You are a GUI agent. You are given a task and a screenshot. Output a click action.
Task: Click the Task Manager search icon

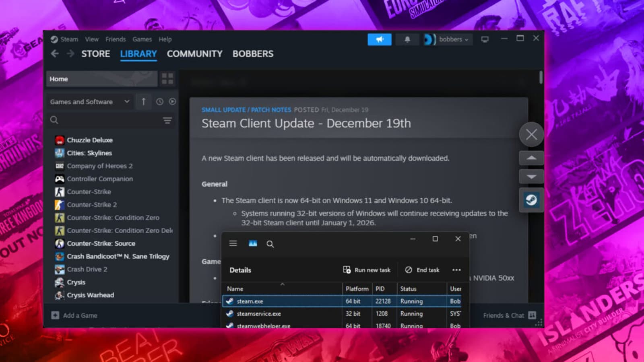pyautogui.click(x=270, y=244)
